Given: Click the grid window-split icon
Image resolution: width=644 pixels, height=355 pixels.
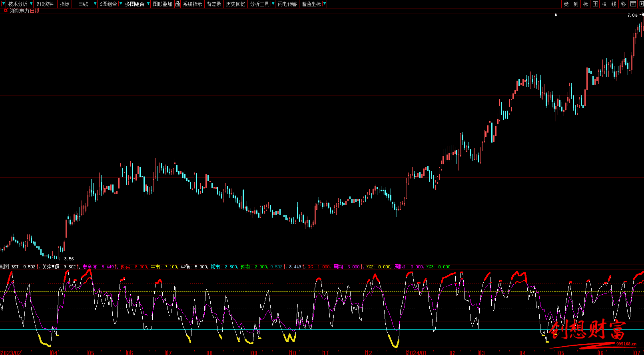Looking at the screenshot, I should pyautogui.click(x=595, y=4).
